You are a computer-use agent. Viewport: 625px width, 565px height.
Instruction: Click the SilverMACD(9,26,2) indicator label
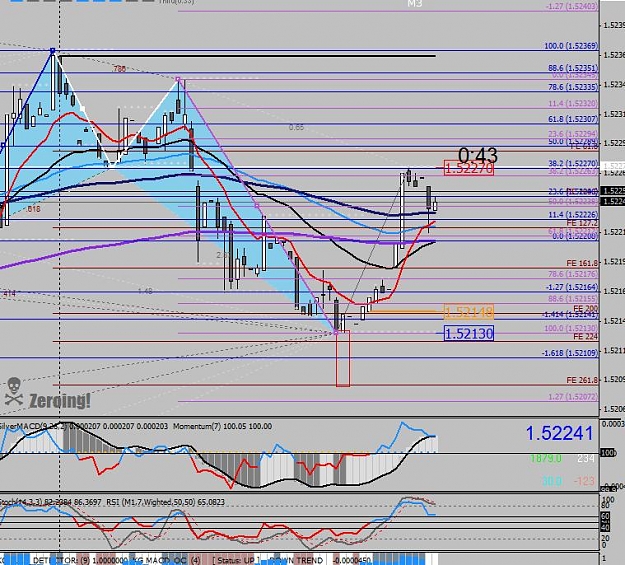click(x=34, y=426)
